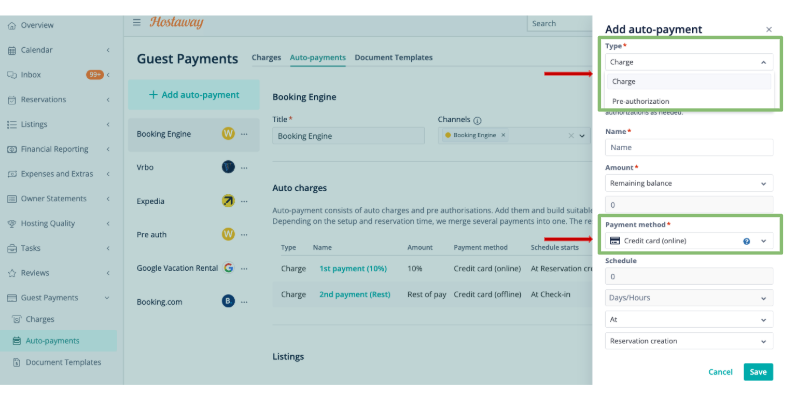Open the Payment method dropdown
Screen dimensions: 791x403
pyautogui.click(x=689, y=241)
